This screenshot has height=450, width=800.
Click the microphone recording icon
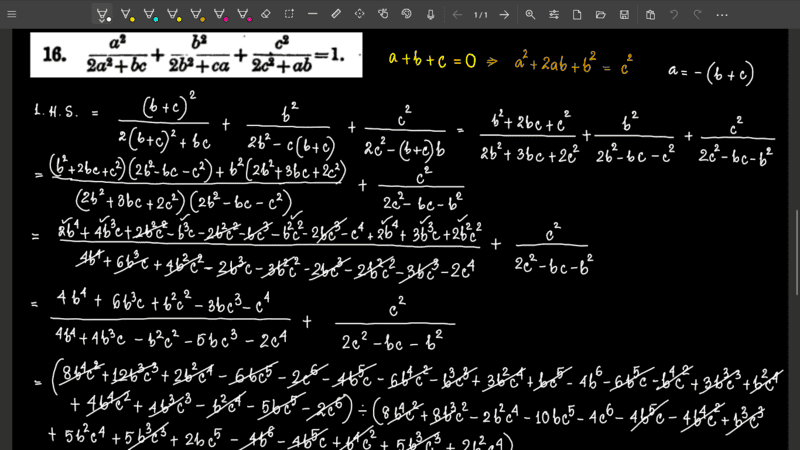coord(431,15)
